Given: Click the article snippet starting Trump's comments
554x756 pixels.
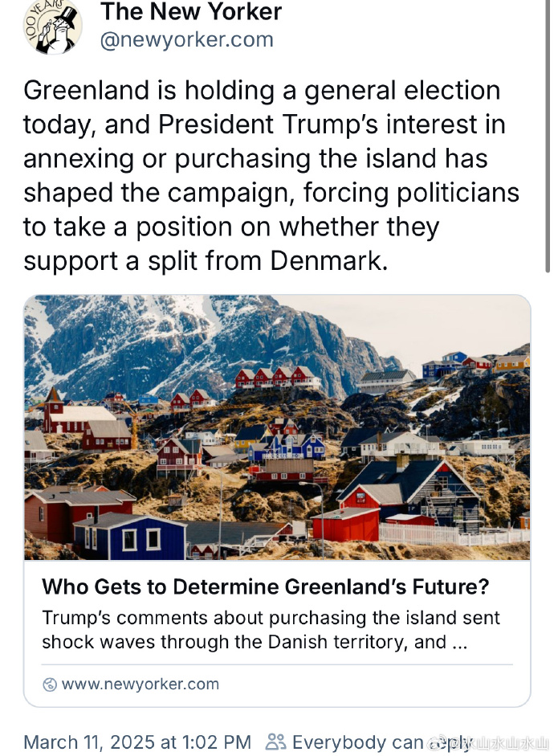Looking at the screenshot, I should [271, 630].
